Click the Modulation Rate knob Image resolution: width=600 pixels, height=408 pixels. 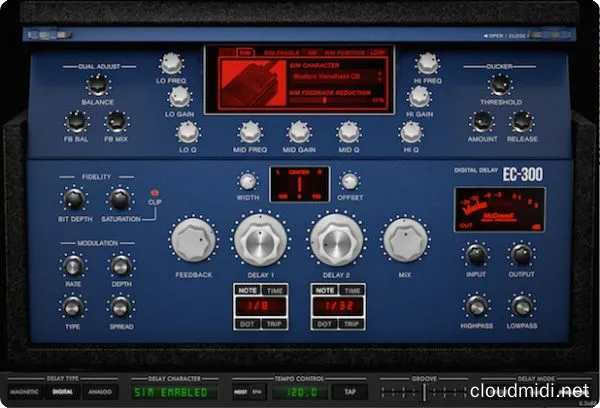click(73, 265)
